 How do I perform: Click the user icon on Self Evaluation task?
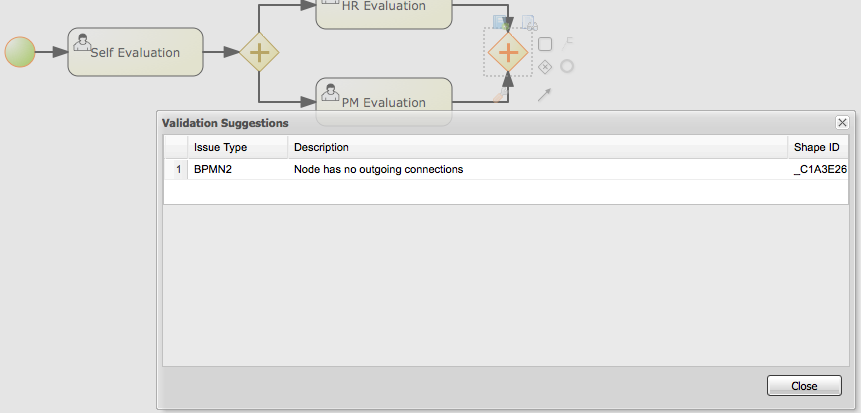coord(83,42)
